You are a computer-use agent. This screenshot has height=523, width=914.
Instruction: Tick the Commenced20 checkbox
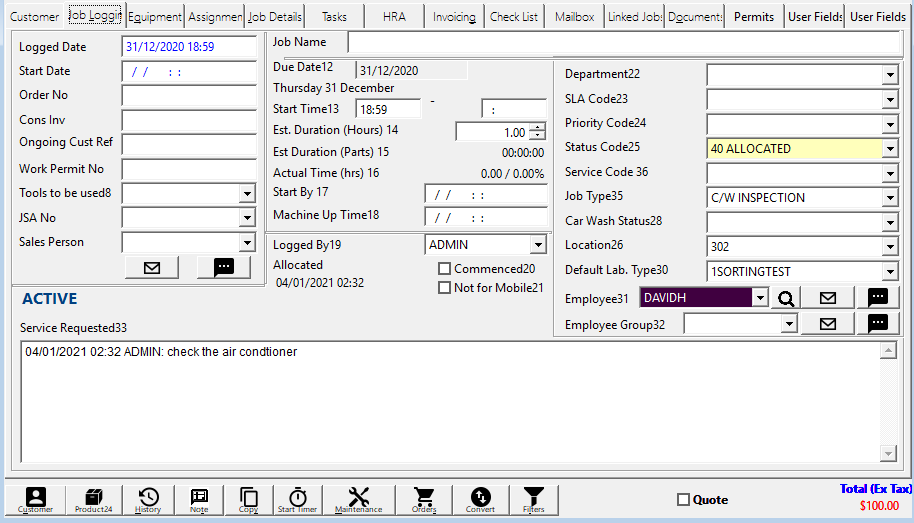point(445,269)
